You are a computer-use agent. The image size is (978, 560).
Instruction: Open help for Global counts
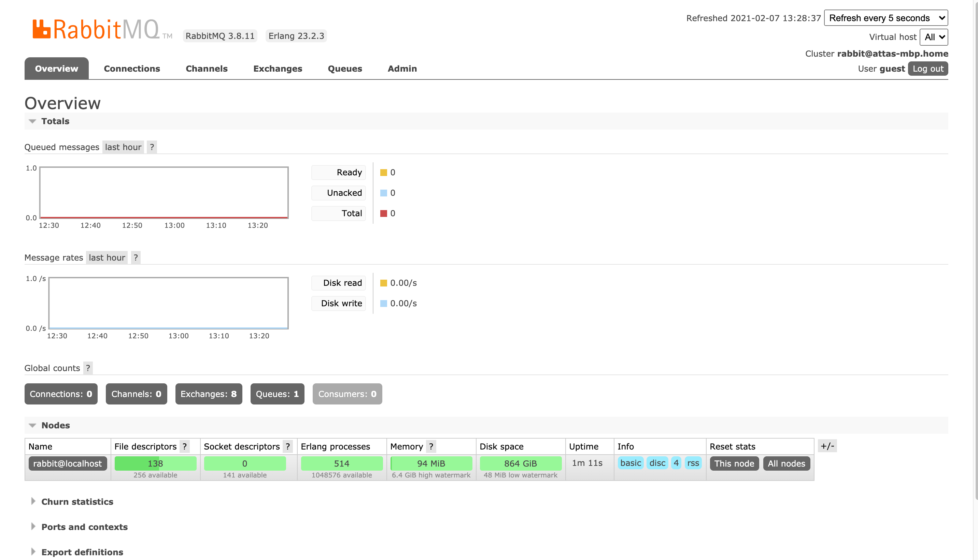point(88,368)
